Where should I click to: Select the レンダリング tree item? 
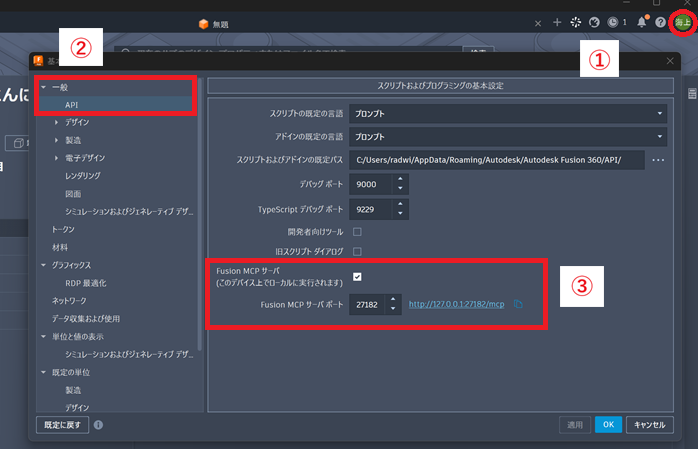(83, 176)
